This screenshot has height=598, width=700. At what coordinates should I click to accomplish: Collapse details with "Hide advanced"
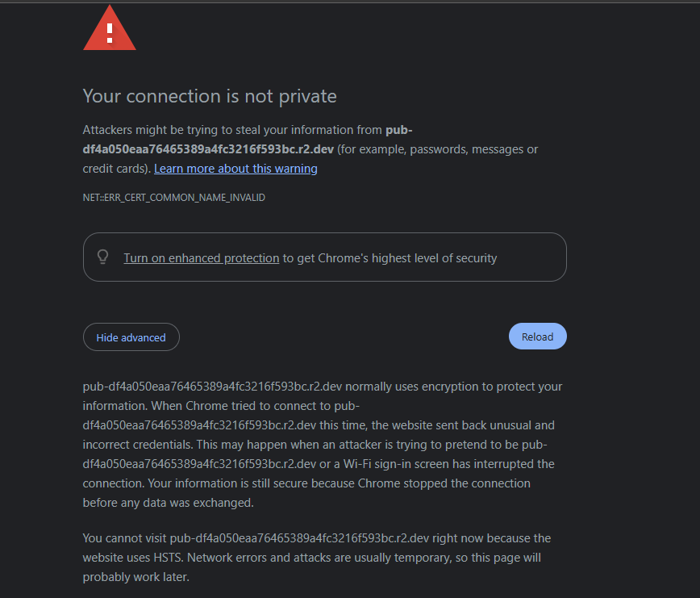[x=131, y=337]
